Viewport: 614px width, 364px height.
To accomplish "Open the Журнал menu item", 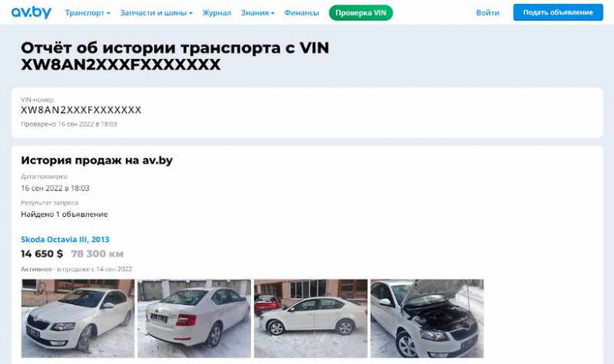I will pos(216,13).
